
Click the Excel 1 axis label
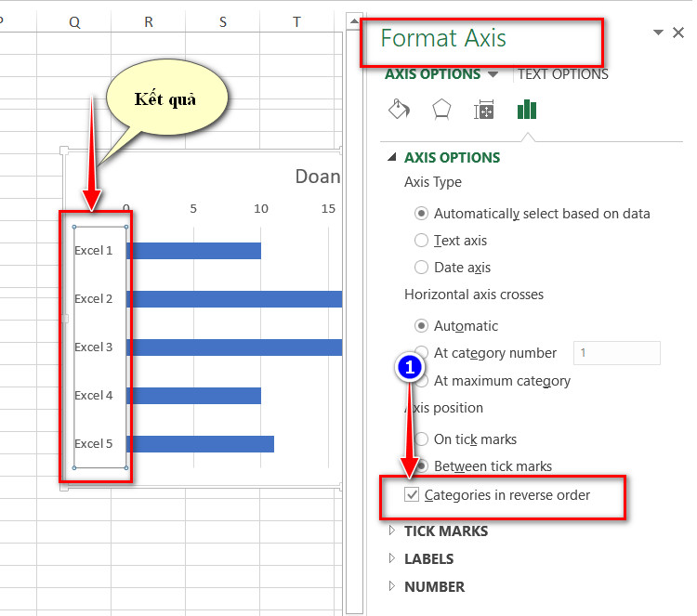tap(93, 251)
